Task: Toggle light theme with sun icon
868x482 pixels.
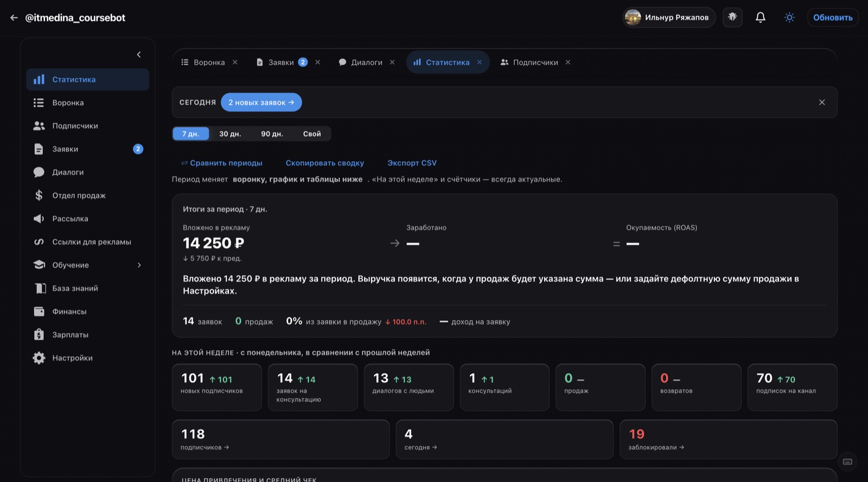Action: 789,17
